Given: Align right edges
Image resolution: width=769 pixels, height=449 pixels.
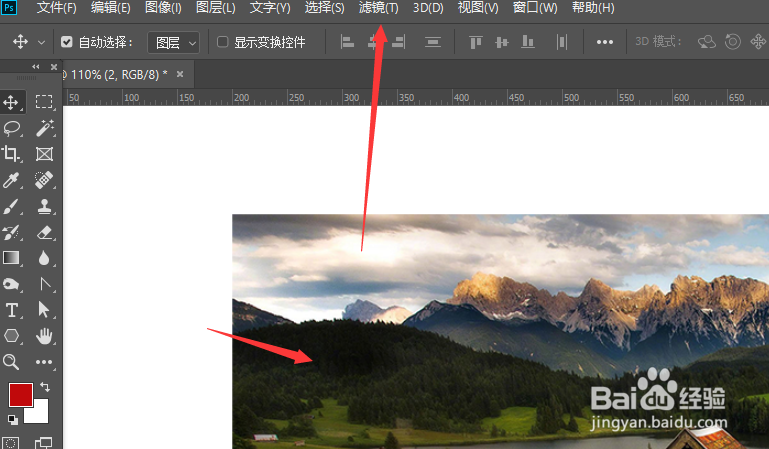Looking at the screenshot, I should 398,42.
